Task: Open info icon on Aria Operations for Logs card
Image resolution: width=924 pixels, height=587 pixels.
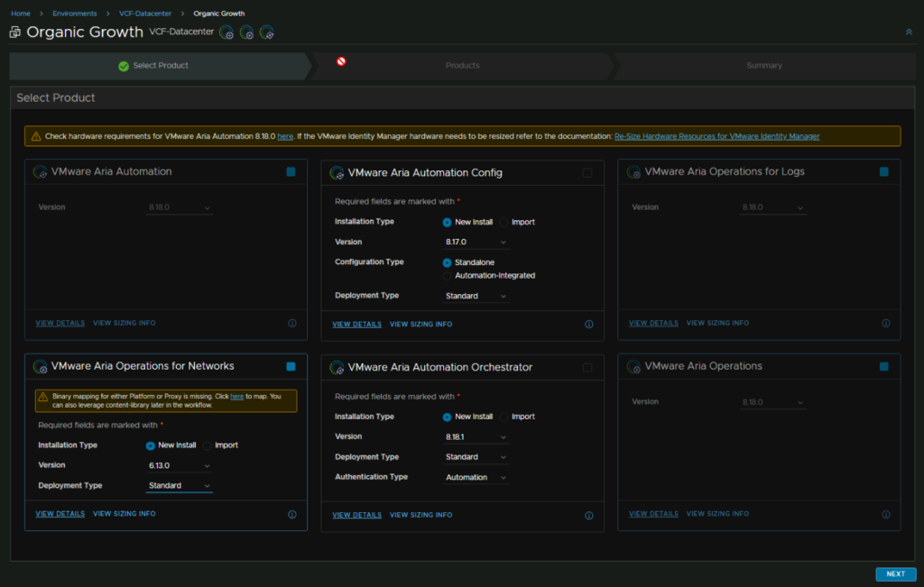Action: click(886, 323)
